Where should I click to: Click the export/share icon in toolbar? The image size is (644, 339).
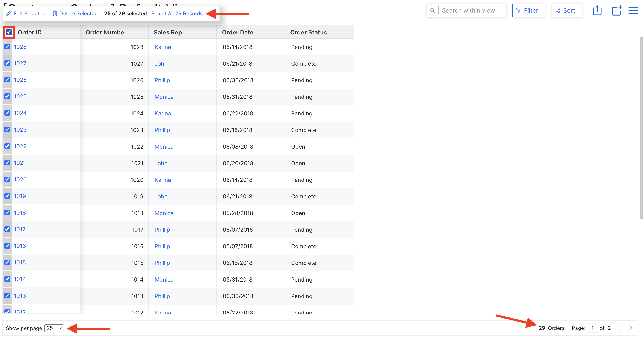597,10
